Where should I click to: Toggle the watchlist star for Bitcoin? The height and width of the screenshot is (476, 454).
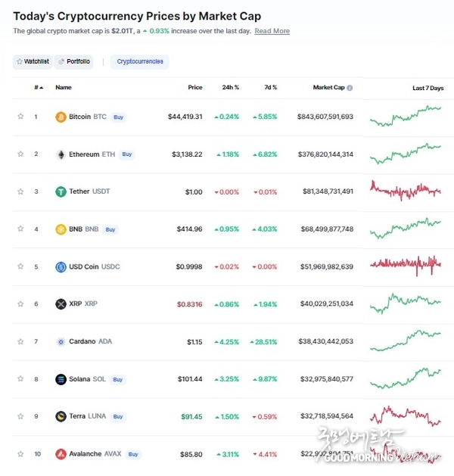[x=20, y=117]
